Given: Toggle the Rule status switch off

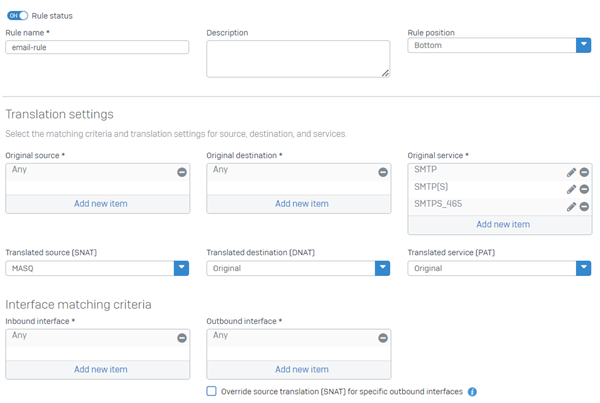Looking at the screenshot, I should pos(17,16).
